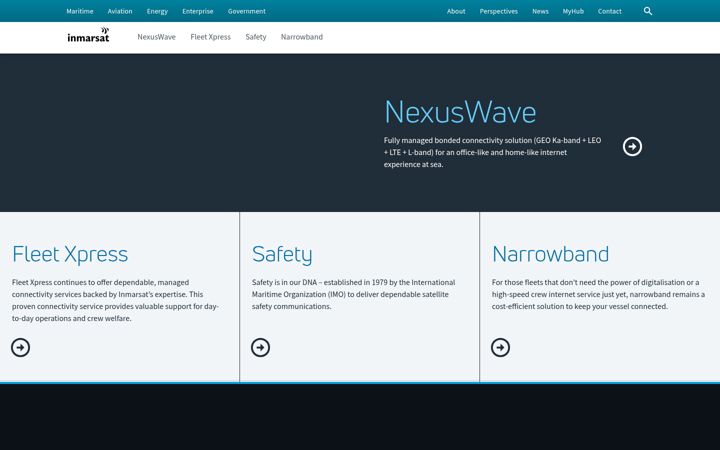720x450 pixels.
Task: Click the search magnifier icon
Action: pos(647,11)
